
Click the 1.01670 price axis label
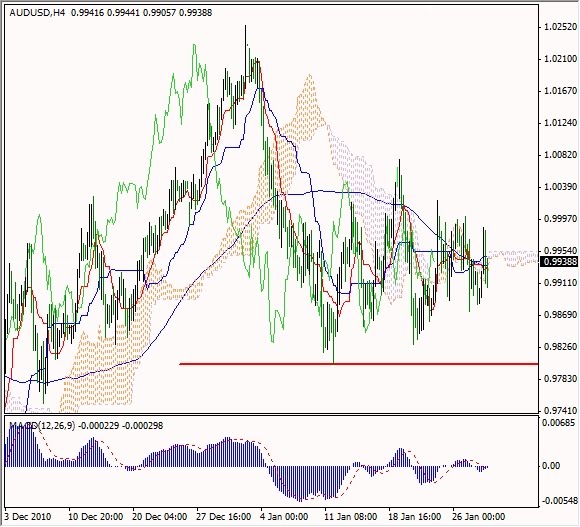pos(560,91)
